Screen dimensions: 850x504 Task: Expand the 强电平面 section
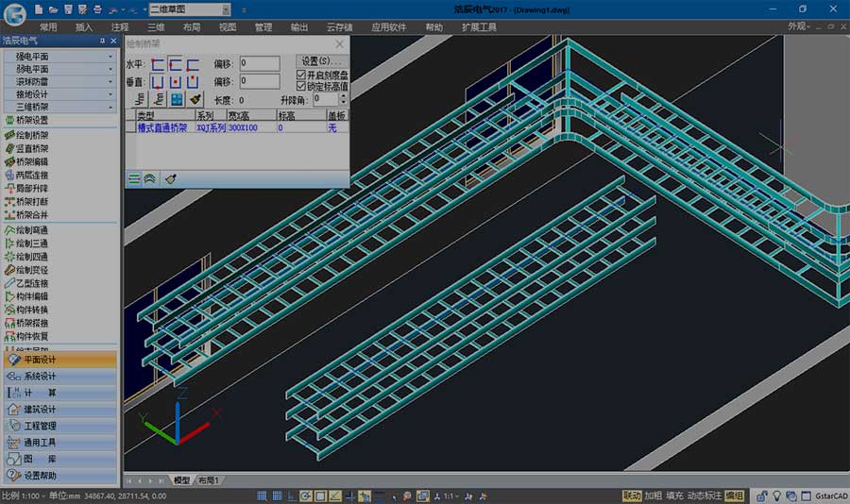pyautogui.click(x=59, y=57)
